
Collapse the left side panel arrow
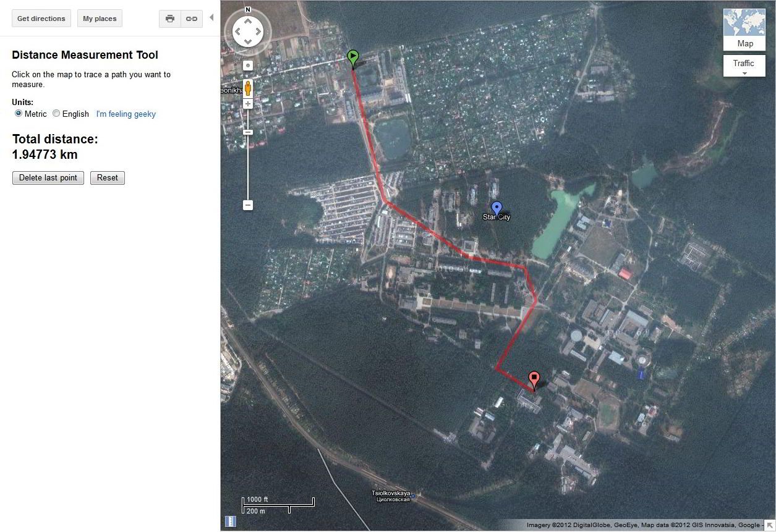pyautogui.click(x=211, y=17)
